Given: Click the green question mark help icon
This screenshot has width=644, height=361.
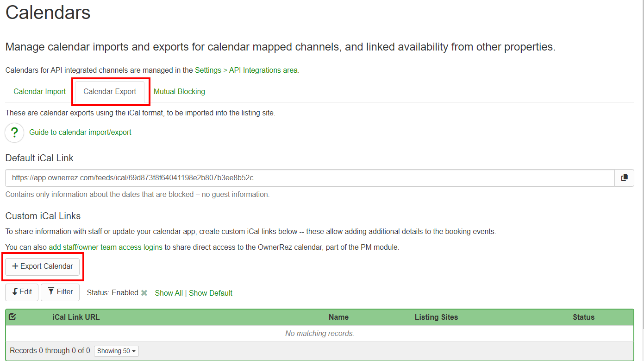Looking at the screenshot, I should pos(14,133).
